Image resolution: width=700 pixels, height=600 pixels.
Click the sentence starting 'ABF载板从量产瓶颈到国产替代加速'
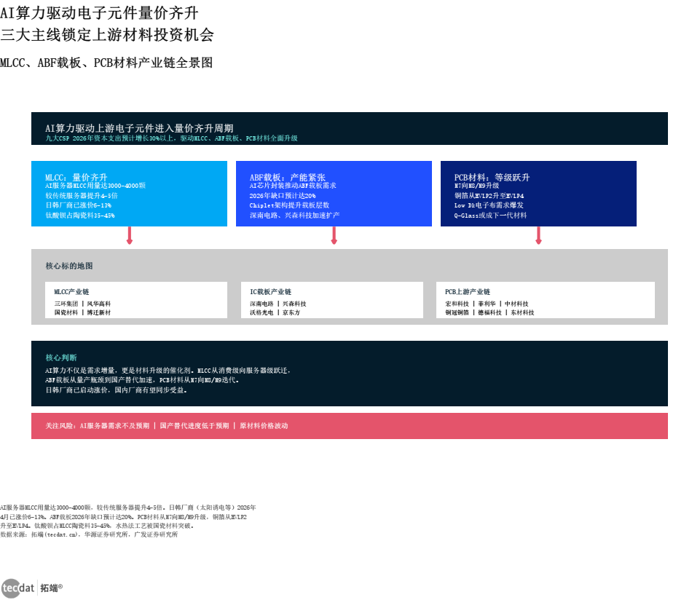click(x=143, y=380)
